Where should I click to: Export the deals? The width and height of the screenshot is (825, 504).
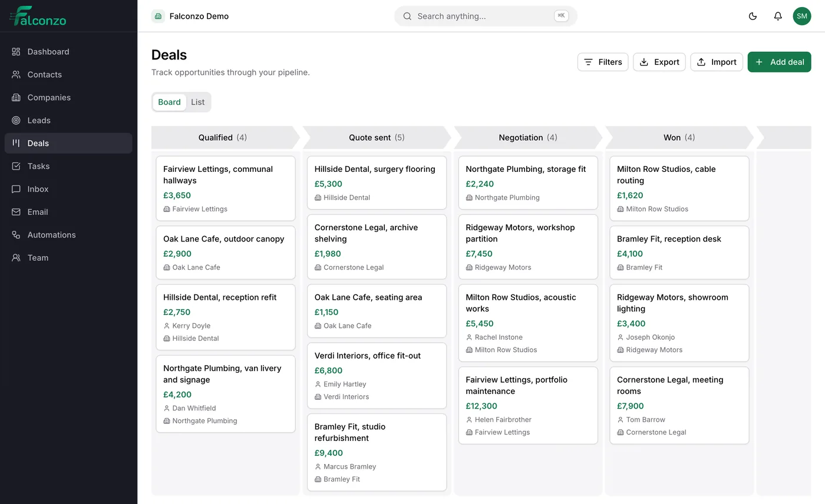click(659, 62)
